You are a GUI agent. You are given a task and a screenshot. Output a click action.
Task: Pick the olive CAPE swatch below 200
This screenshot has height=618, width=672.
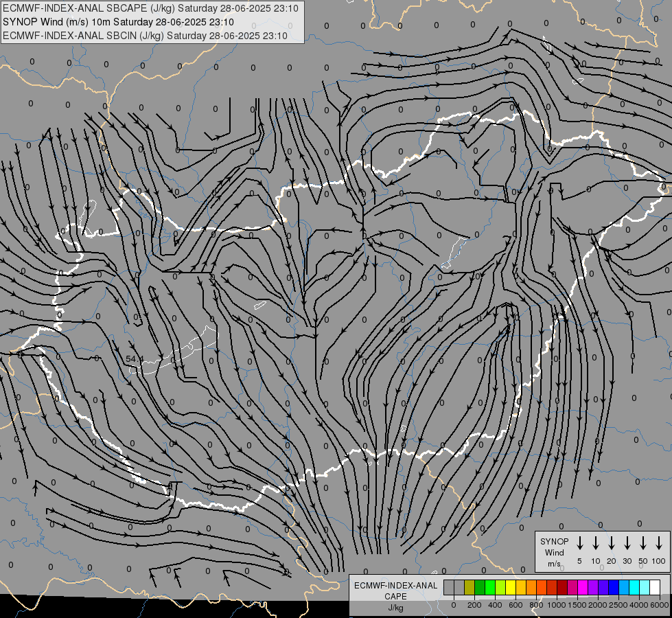pyautogui.click(x=470, y=587)
